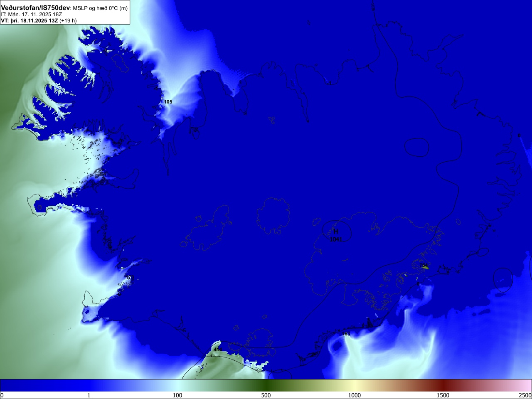Viewport: 532px width, 399px height.
Task: Click the "MSLP og hæð 0°C (m)" label
Action: click(101, 8)
